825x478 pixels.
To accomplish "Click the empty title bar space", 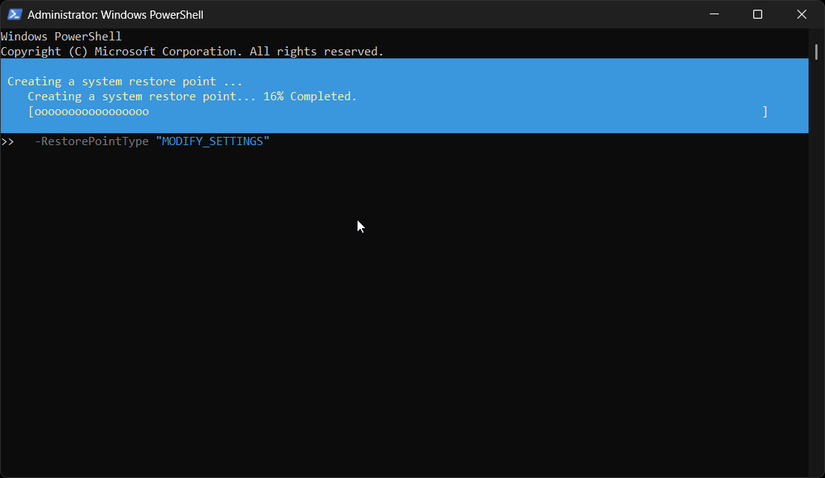I will pyautogui.click(x=450, y=14).
